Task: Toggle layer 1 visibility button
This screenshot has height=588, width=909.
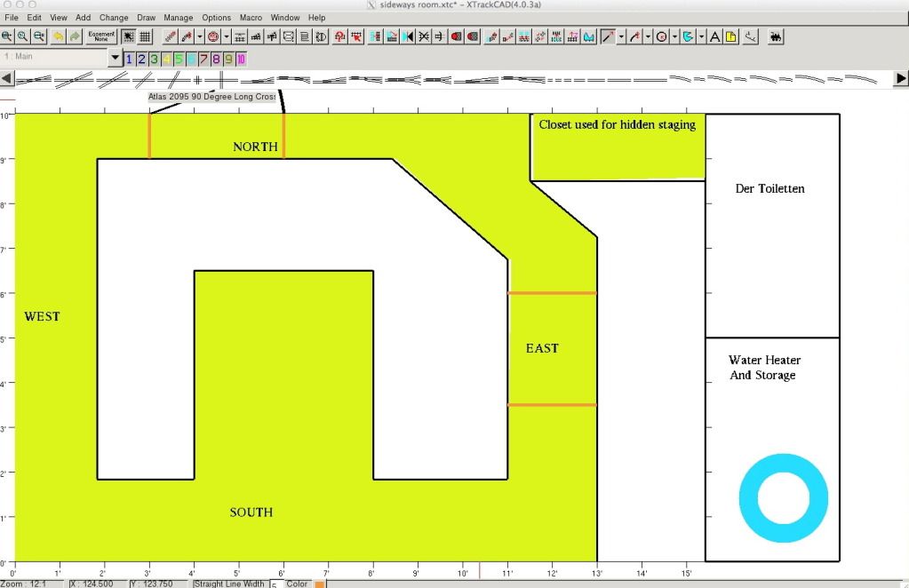Action: click(129, 59)
